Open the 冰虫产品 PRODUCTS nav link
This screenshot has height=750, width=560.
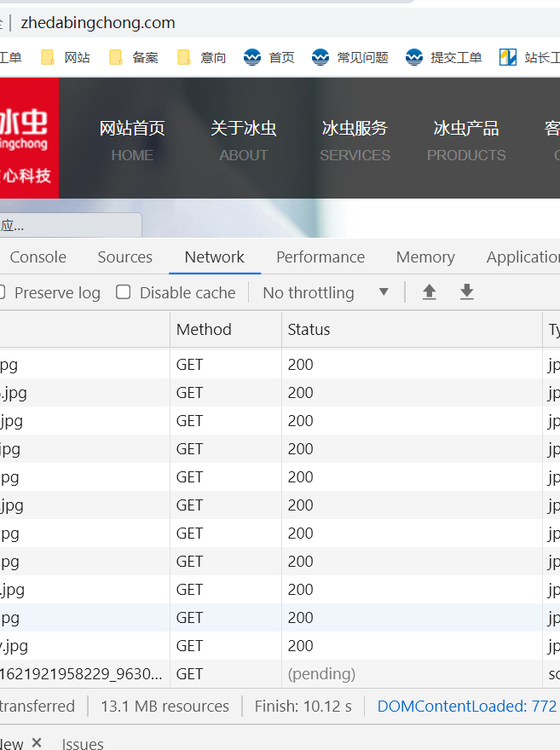466,140
